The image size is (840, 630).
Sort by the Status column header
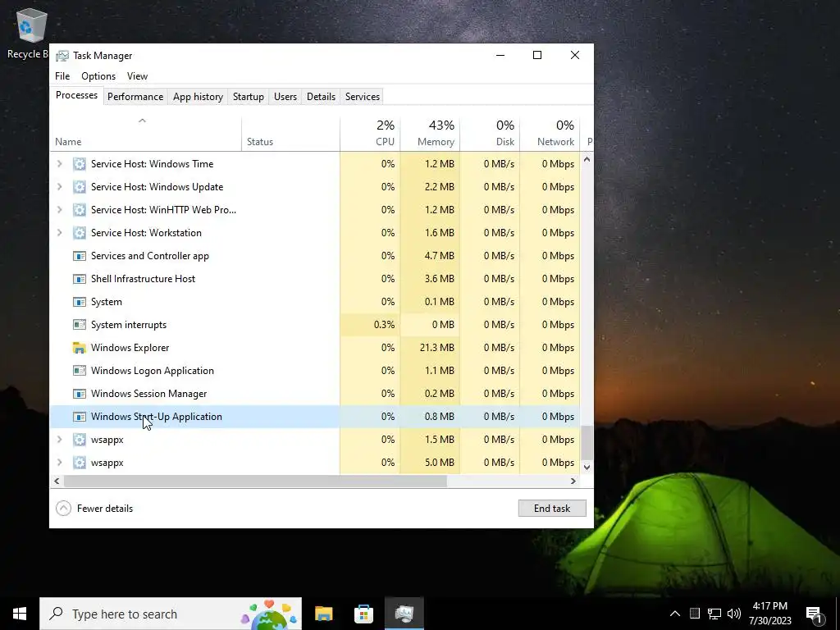coord(290,134)
